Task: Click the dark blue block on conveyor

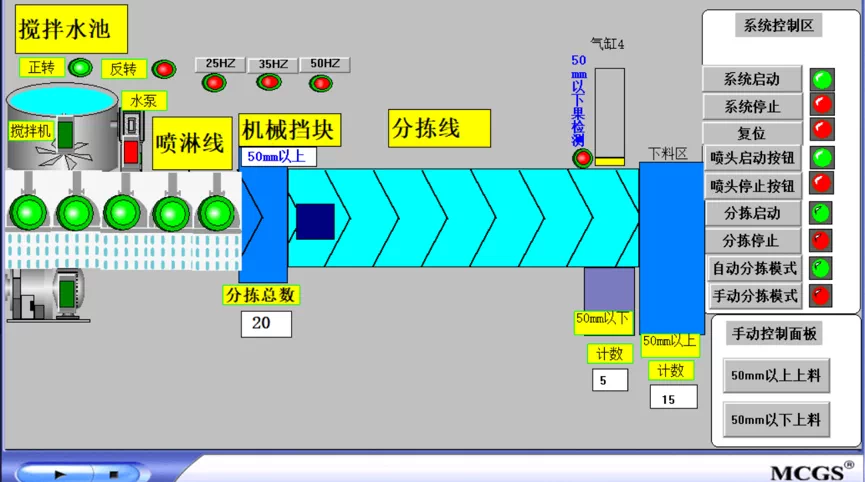Action: (x=316, y=222)
